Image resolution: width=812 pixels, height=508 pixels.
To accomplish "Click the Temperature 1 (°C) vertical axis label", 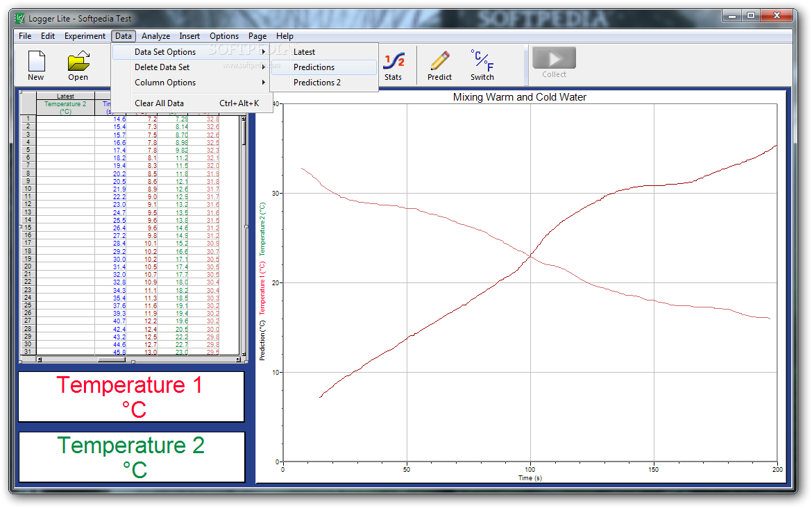I will tap(262, 288).
